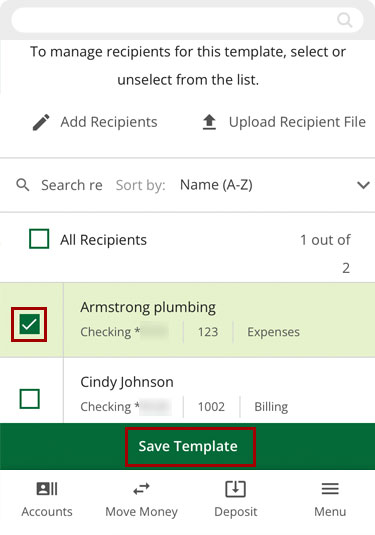Click the 123 value in Armstrong row
375x535 pixels.
click(x=208, y=332)
